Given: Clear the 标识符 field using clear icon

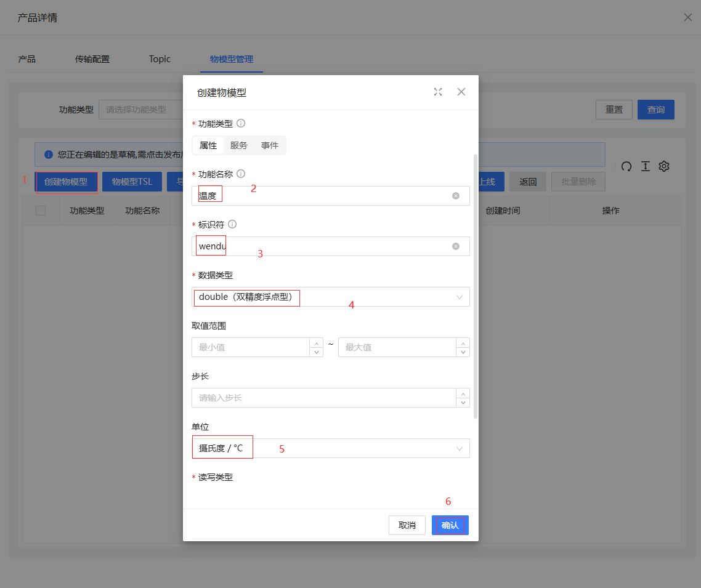Looking at the screenshot, I should click(456, 246).
